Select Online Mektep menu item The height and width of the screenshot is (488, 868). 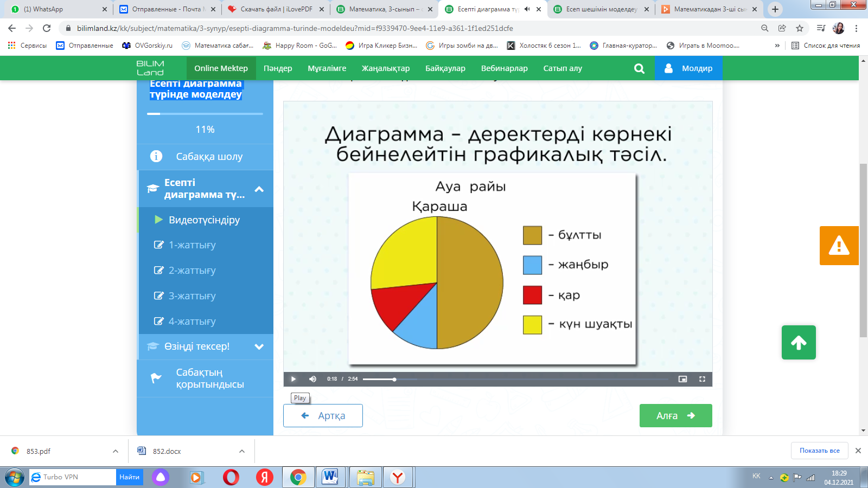(221, 68)
